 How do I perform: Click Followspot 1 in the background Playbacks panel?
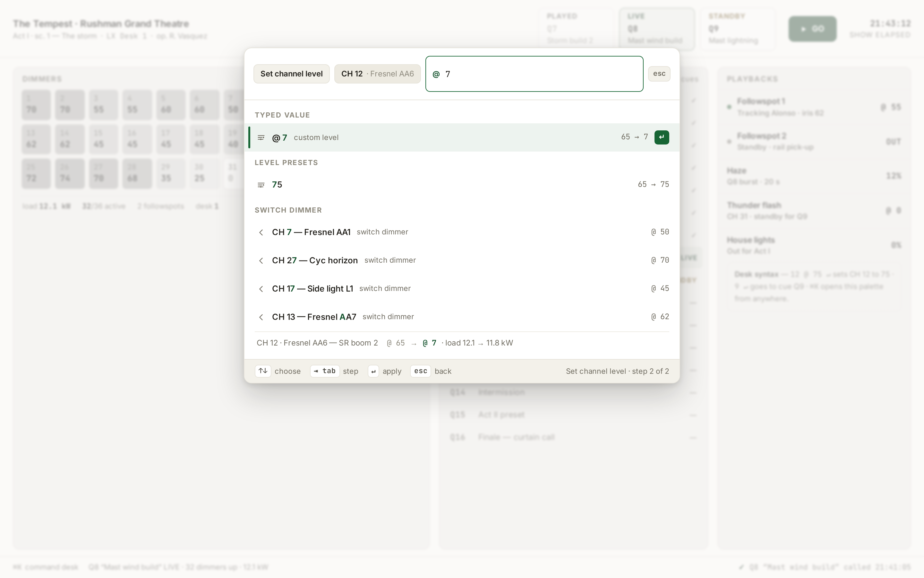tap(813, 107)
